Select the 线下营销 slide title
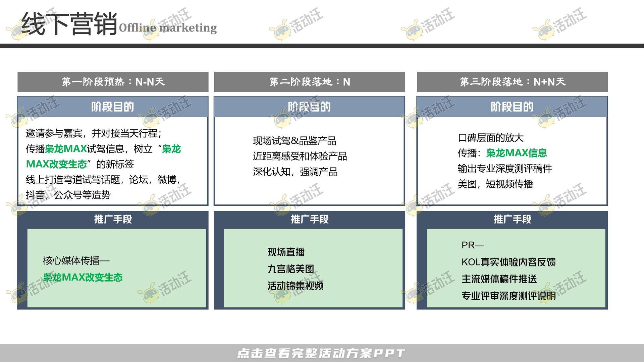644x362 pixels. tap(69, 23)
